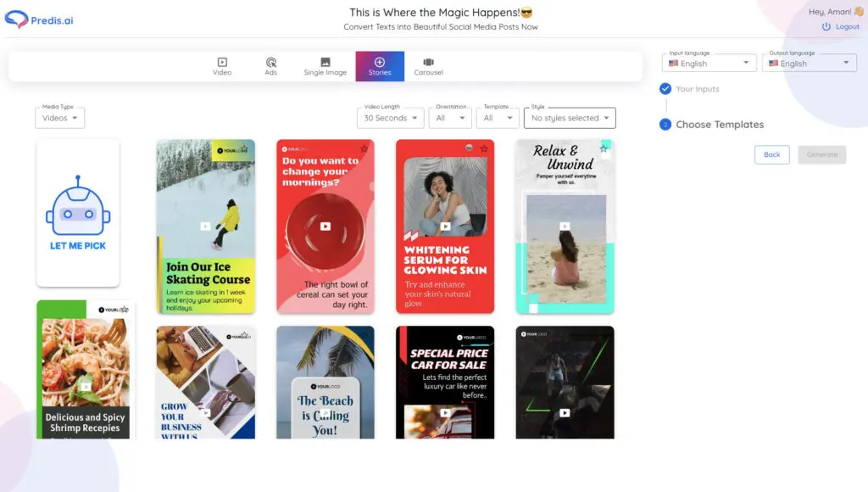Favorite the cereal mornings template with its star
This screenshot has height=492, width=868.
pyautogui.click(x=364, y=148)
